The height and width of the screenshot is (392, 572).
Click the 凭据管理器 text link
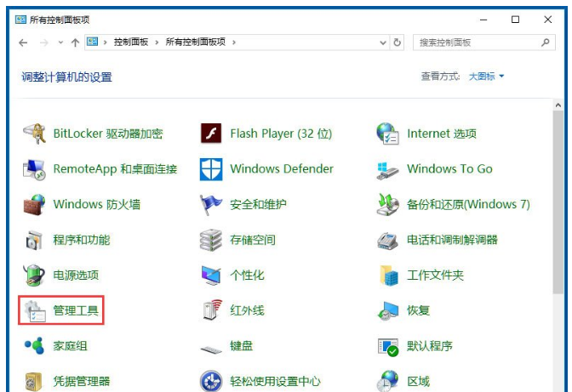[x=82, y=382]
